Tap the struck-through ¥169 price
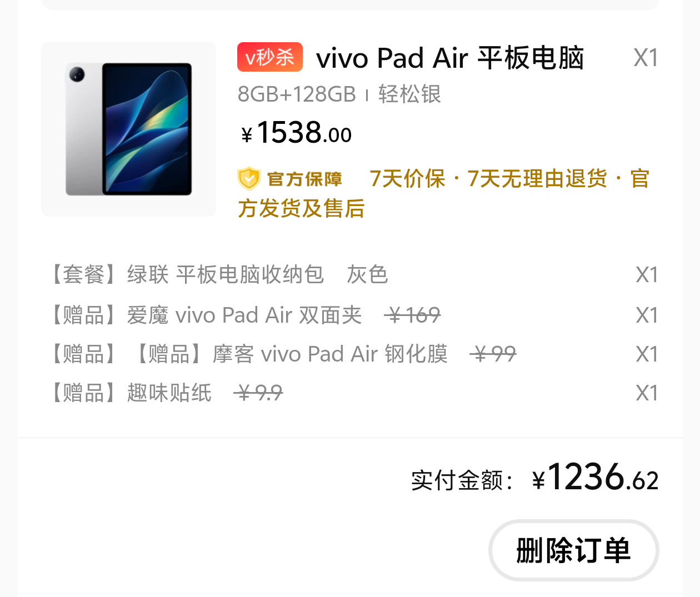 [412, 315]
